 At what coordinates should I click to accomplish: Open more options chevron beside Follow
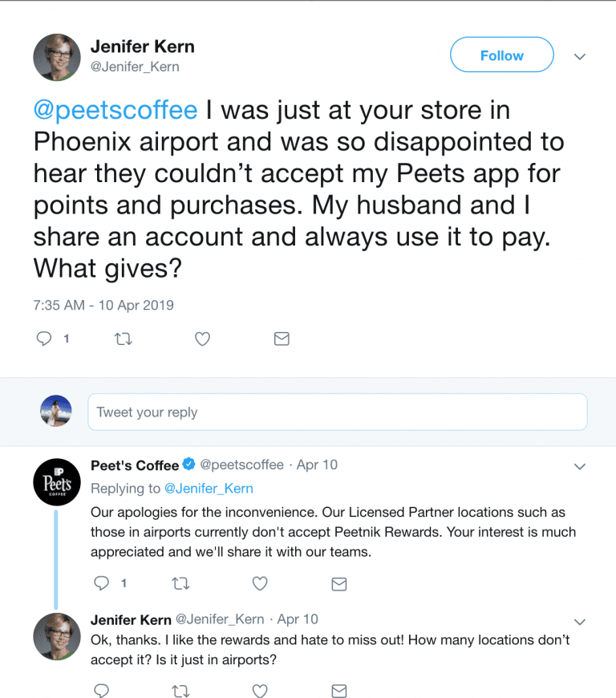[x=580, y=57]
